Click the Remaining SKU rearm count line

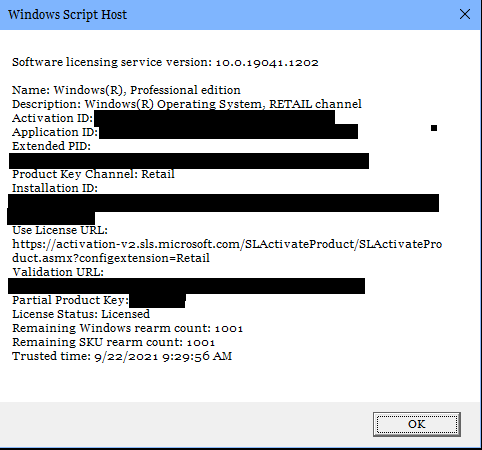click(x=113, y=342)
